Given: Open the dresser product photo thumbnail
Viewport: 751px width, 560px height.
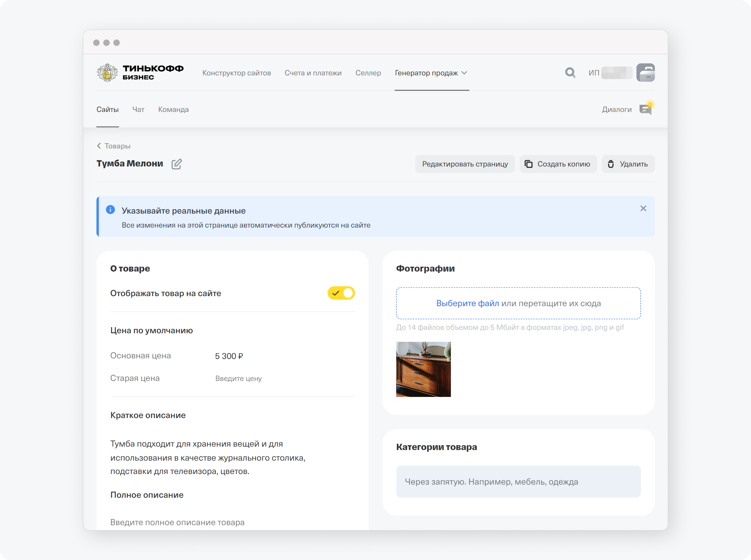Looking at the screenshot, I should pos(423,369).
